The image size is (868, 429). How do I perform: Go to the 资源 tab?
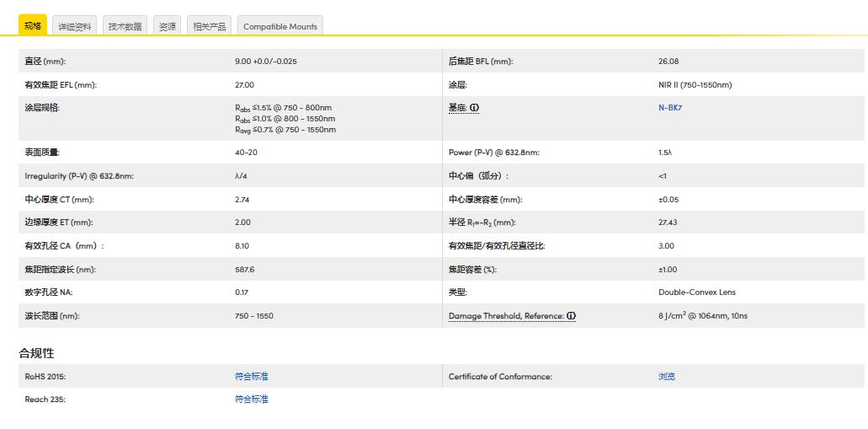168,26
